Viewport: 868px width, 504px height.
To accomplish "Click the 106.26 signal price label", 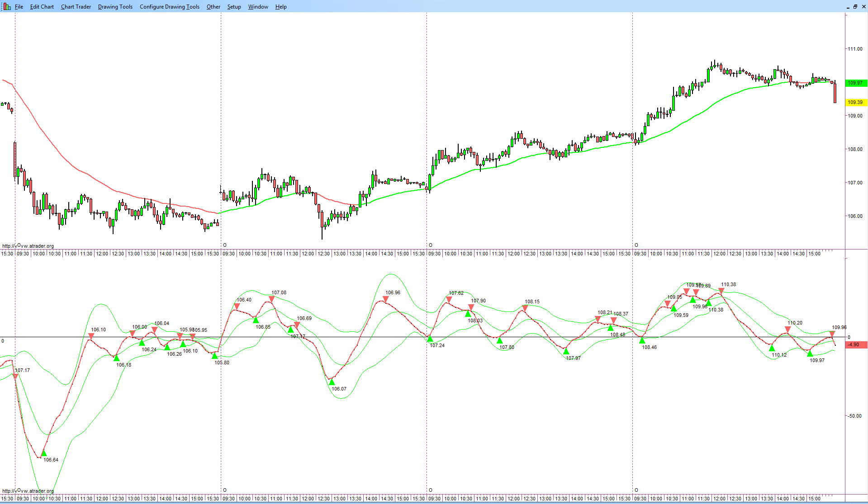I will pos(175,354).
